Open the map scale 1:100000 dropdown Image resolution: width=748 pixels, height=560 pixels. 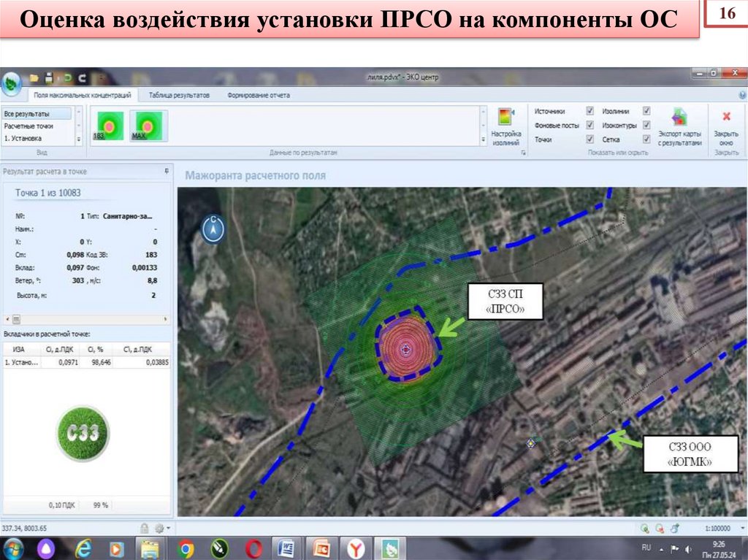coord(742,528)
